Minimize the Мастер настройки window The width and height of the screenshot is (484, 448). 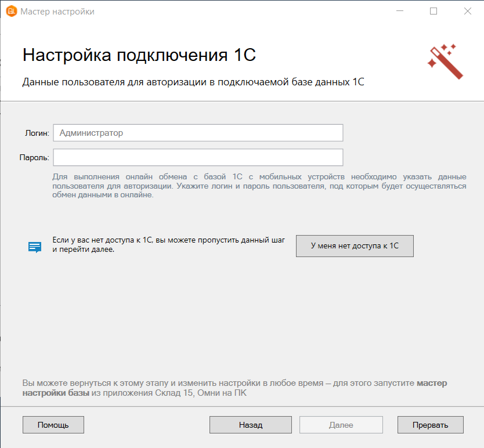[400, 11]
